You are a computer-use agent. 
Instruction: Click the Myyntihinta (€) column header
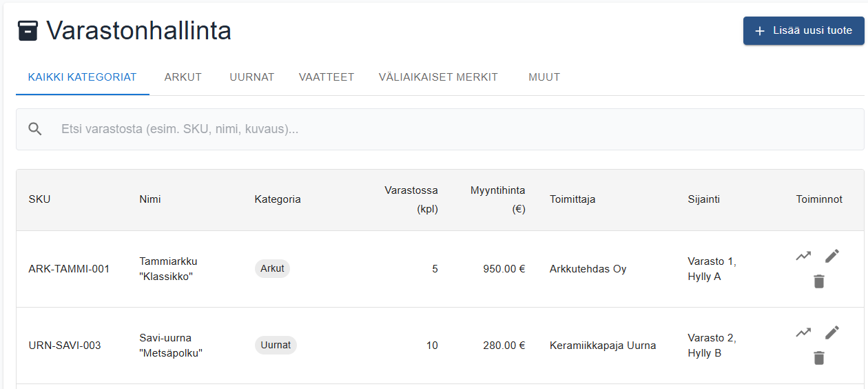pos(498,199)
